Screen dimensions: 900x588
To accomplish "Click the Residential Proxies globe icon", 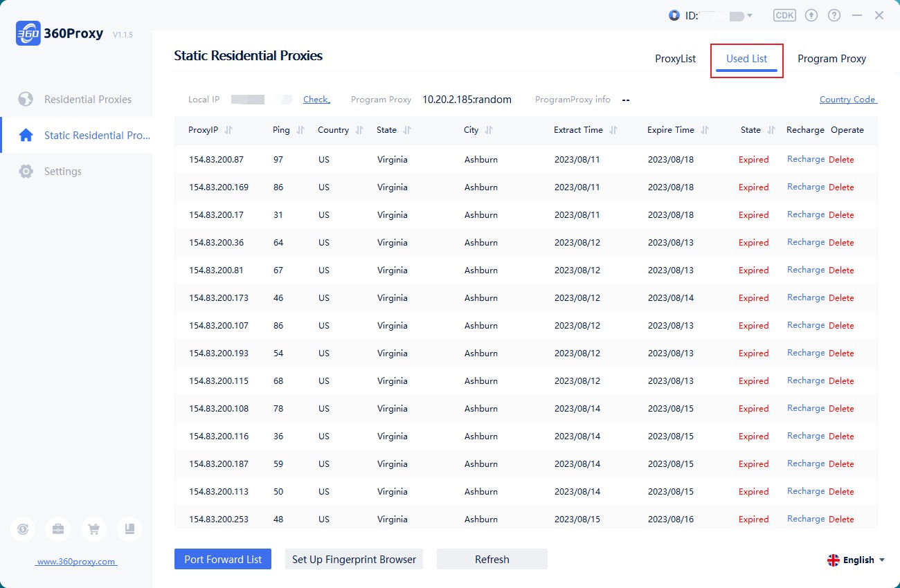I will (26, 100).
